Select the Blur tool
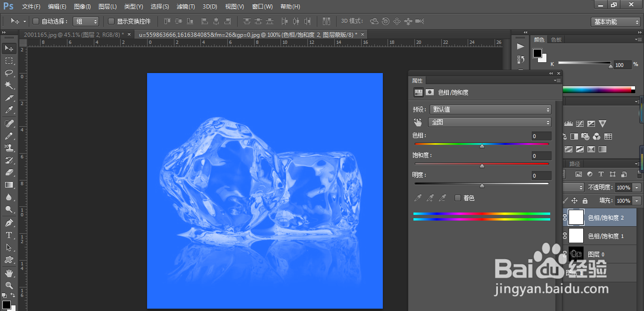The image size is (644, 311). click(x=9, y=197)
